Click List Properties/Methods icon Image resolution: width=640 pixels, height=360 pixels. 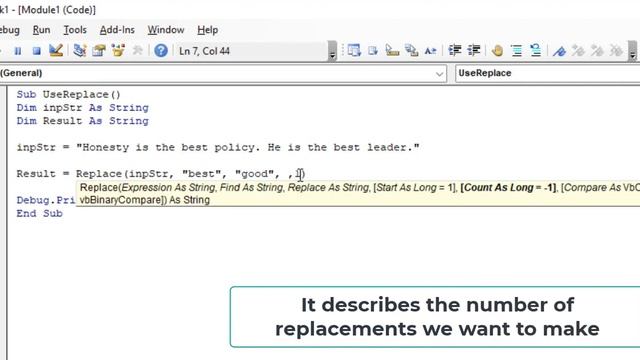[x=354, y=51]
